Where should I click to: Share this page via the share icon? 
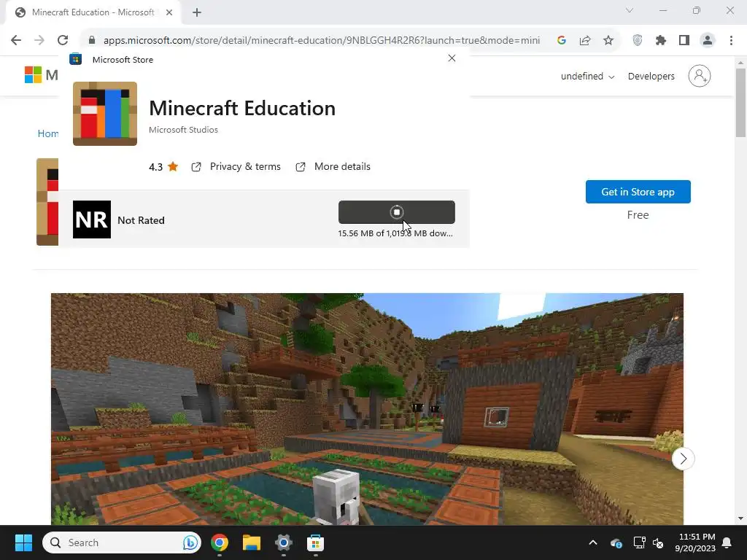point(584,40)
